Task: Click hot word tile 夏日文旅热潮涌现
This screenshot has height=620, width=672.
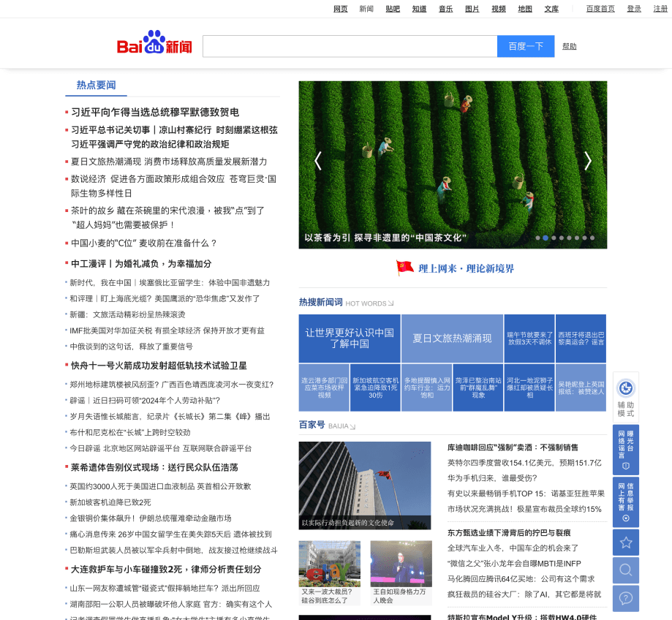Action: [452, 339]
